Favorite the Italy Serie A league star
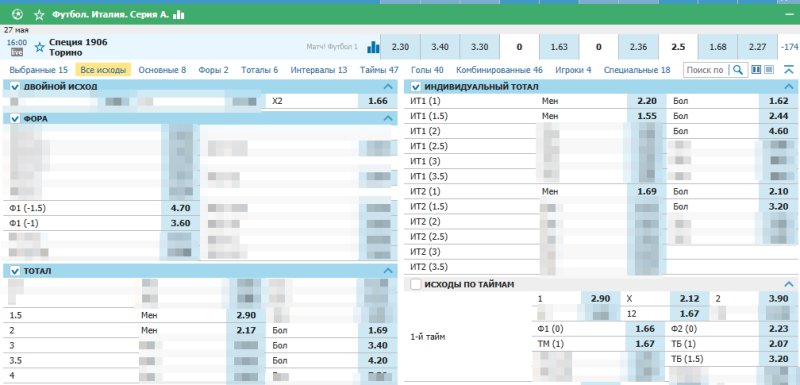This screenshot has width=800, height=385. point(39,15)
